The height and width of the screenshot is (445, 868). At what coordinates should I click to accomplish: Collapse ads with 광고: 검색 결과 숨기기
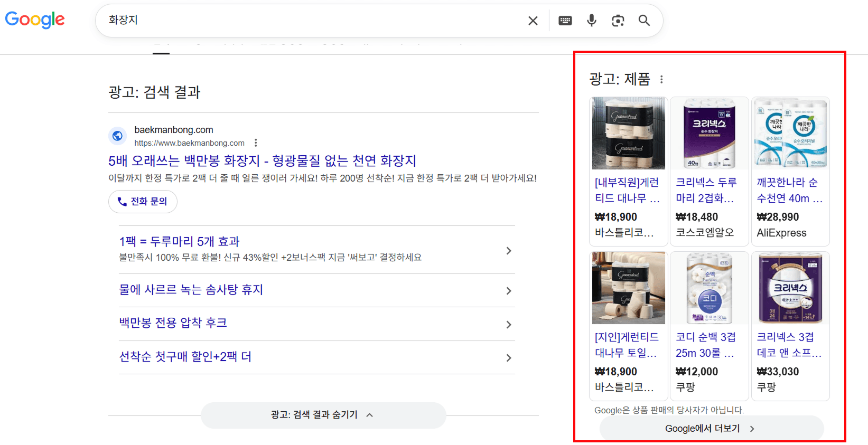pos(323,415)
